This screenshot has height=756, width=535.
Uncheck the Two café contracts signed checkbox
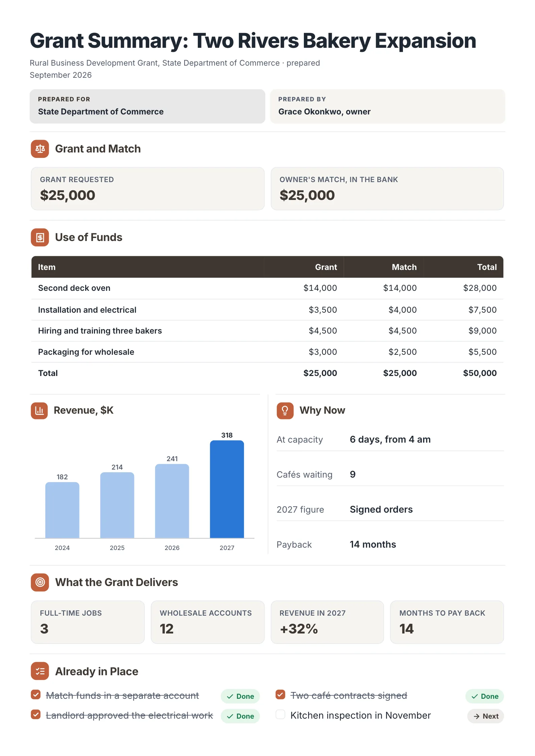click(x=280, y=695)
